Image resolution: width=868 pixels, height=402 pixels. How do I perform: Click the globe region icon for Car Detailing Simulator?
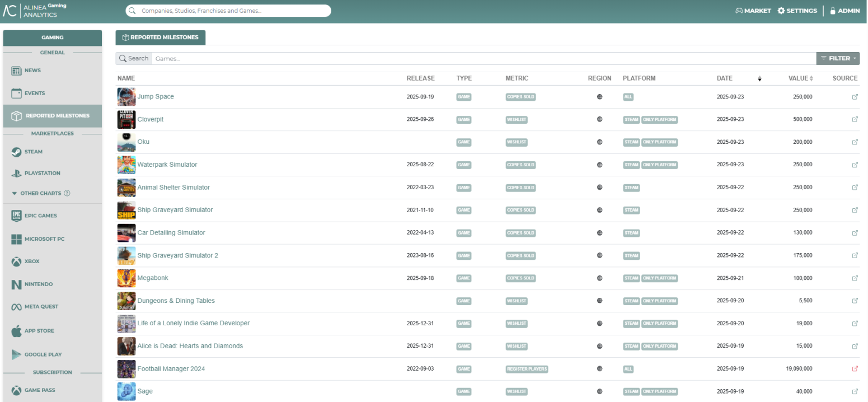(x=599, y=233)
